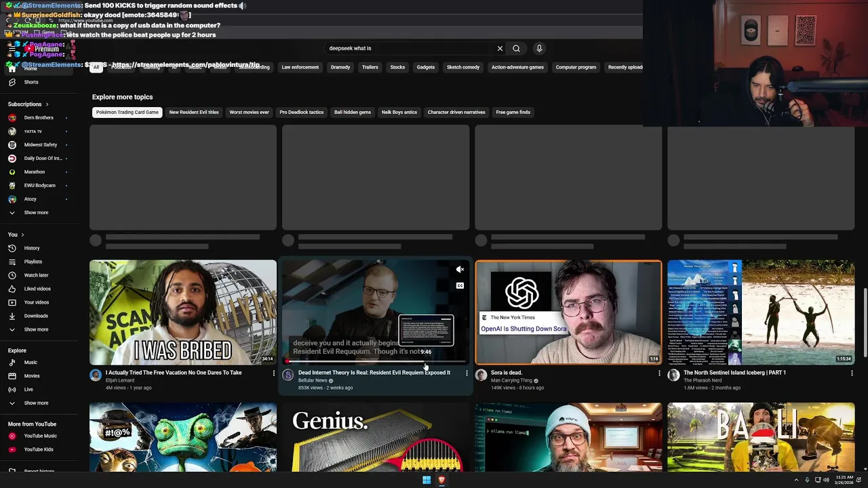The width and height of the screenshot is (868, 488).
Task: Select the Gadgets filter chip
Action: coord(426,67)
